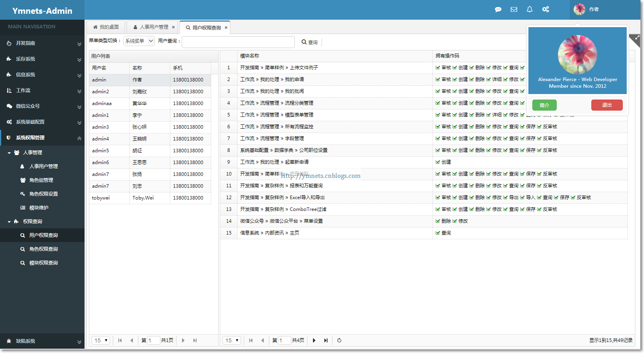
Task: Open the chat messages icon in header
Action: (x=498, y=9)
